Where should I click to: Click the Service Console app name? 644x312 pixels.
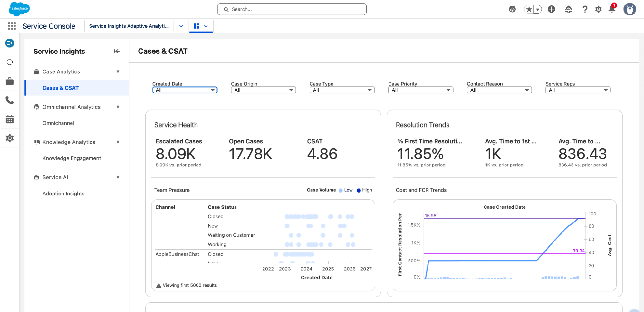49,26
